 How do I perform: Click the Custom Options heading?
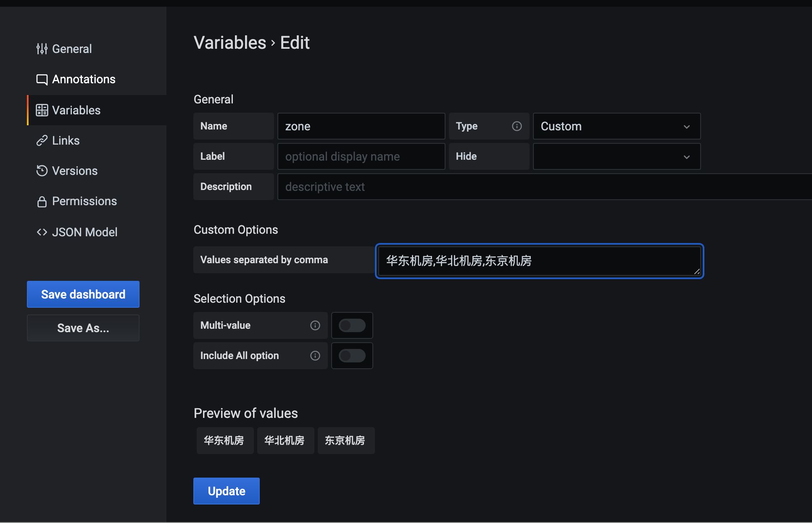click(236, 230)
